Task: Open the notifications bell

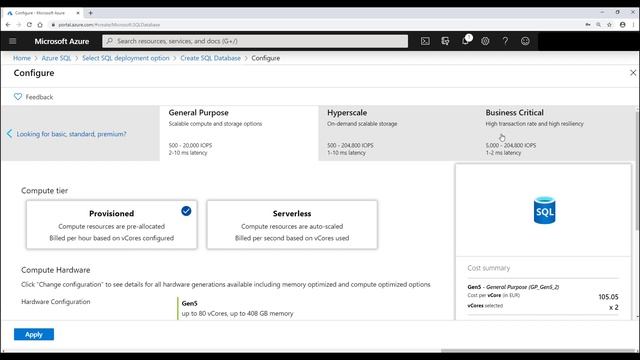Action: [465, 40]
